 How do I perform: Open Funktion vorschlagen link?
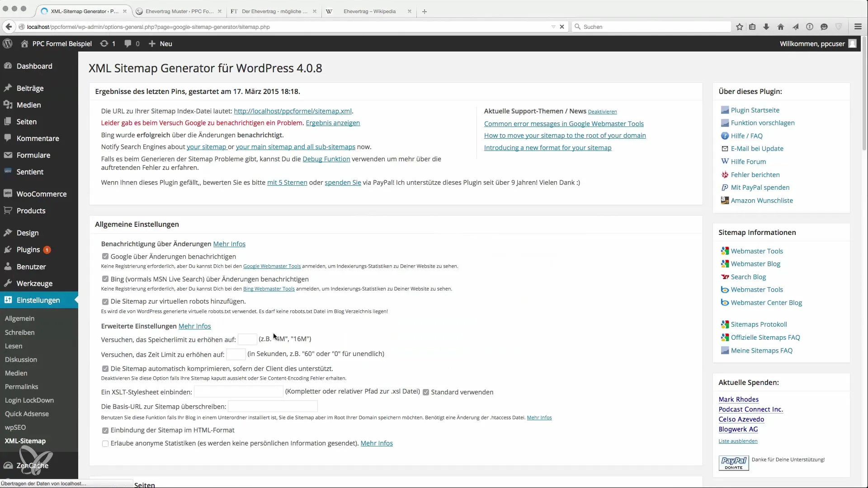763,122
